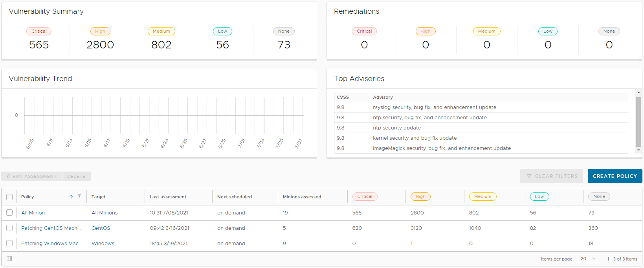
Task: Click the RUN ASSESSMENT button
Action: pyautogui.click(x=31, y=176)
